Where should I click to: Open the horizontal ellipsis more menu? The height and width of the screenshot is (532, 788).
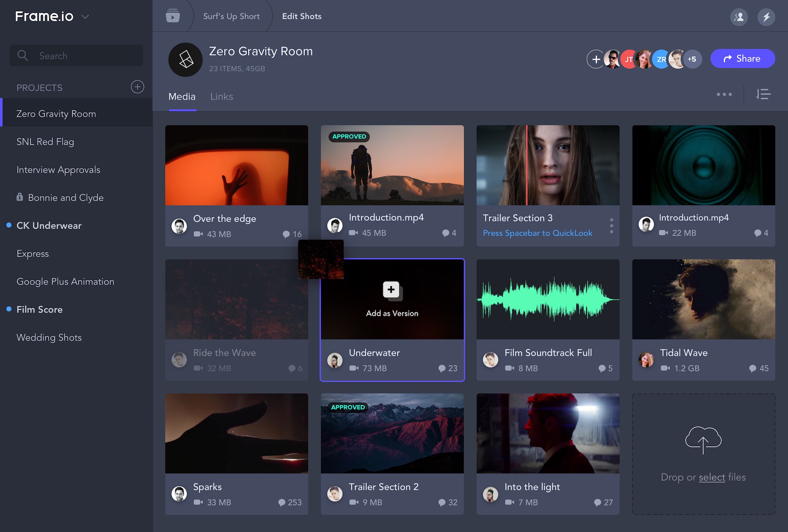724,94
